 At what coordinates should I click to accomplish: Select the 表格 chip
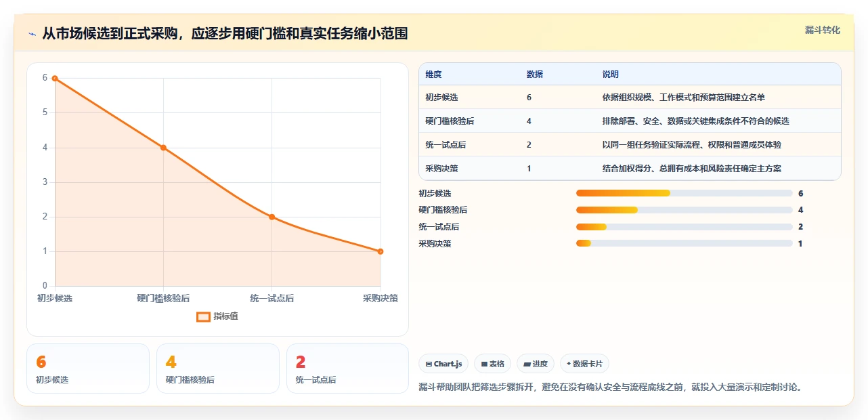point(493,364)
